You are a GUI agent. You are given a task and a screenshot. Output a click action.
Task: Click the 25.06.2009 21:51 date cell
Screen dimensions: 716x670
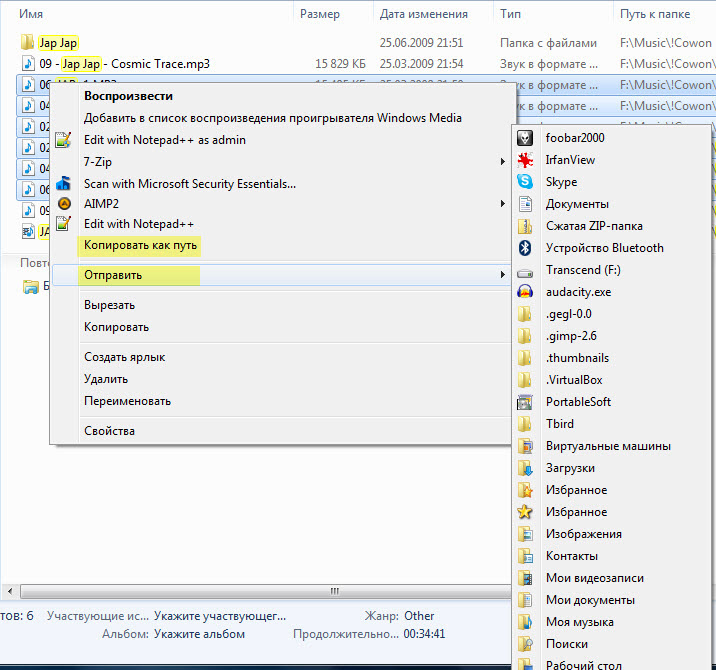421,42
